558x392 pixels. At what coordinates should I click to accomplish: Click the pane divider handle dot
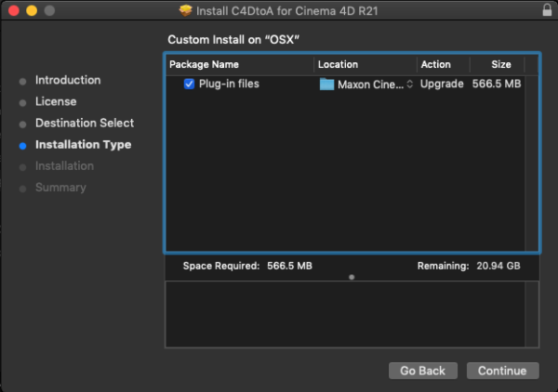point(352,277)
